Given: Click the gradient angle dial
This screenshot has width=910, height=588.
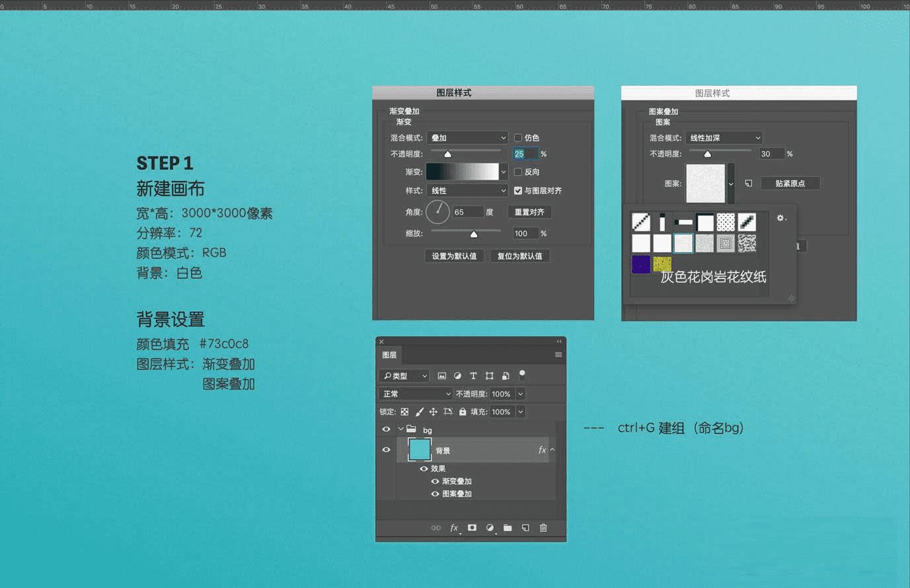Looking at the screenshot, I should (x=437, y=212).
